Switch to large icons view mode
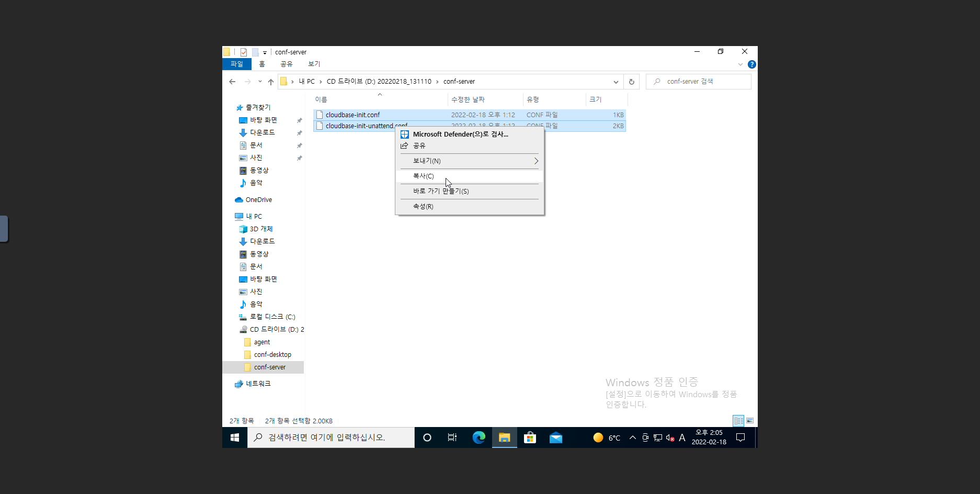Screen dimensions: 980x494 pos(749,421)
